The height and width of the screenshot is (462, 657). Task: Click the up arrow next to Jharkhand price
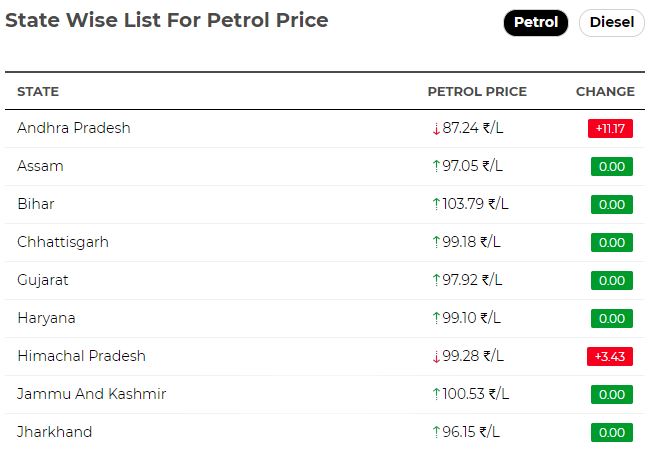[436, 432]
